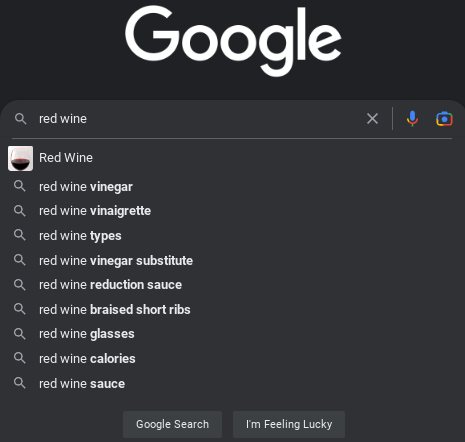The image size is (465, 442).
Task: Click the search icon beside red wine calories
Action: (20, 358)
